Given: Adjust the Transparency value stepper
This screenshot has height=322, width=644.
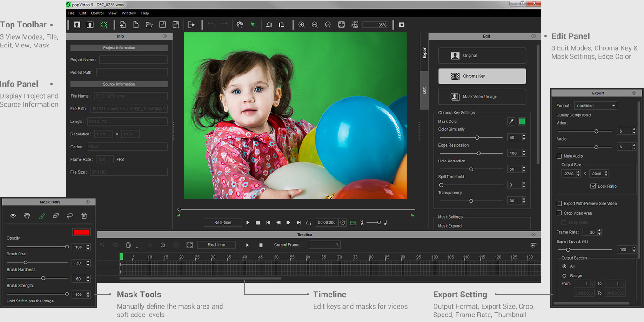Looking at the screenshot, I should coord(524,201).
